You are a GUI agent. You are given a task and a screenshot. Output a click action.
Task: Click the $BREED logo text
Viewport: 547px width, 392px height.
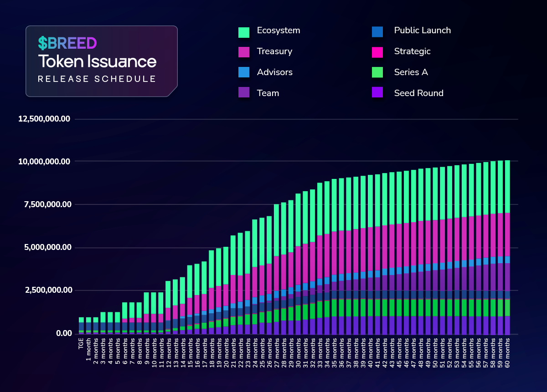(x=67, y=43)
